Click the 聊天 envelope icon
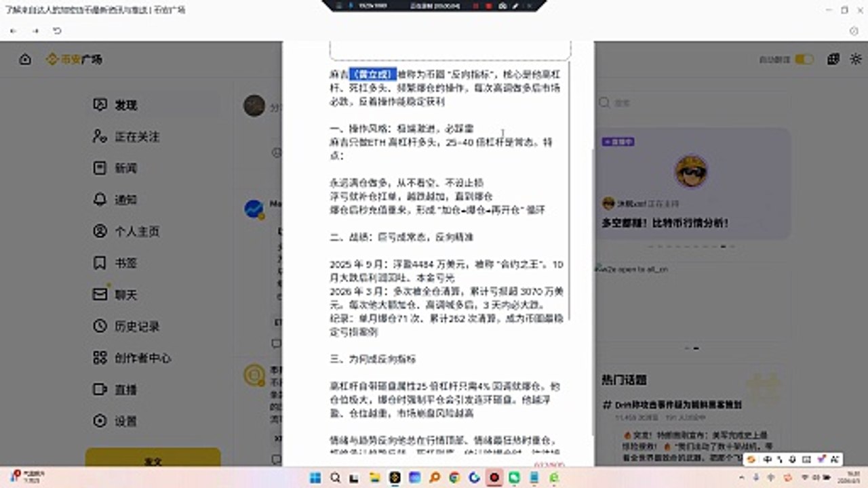 (x=100, y=295)
